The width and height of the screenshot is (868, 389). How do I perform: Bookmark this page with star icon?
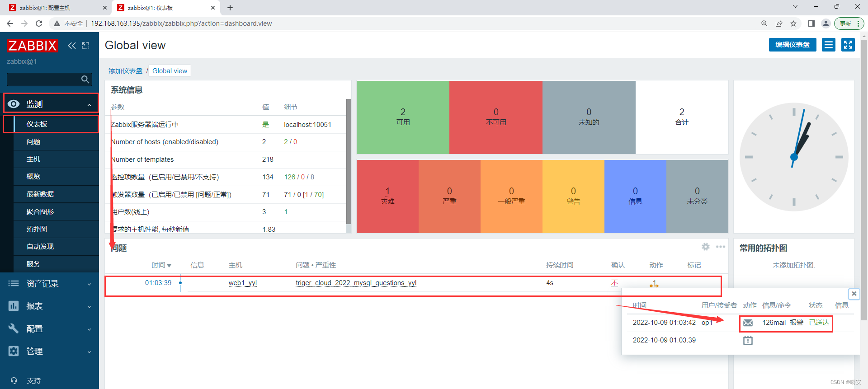pyautogui.click(x=793, y=23)
